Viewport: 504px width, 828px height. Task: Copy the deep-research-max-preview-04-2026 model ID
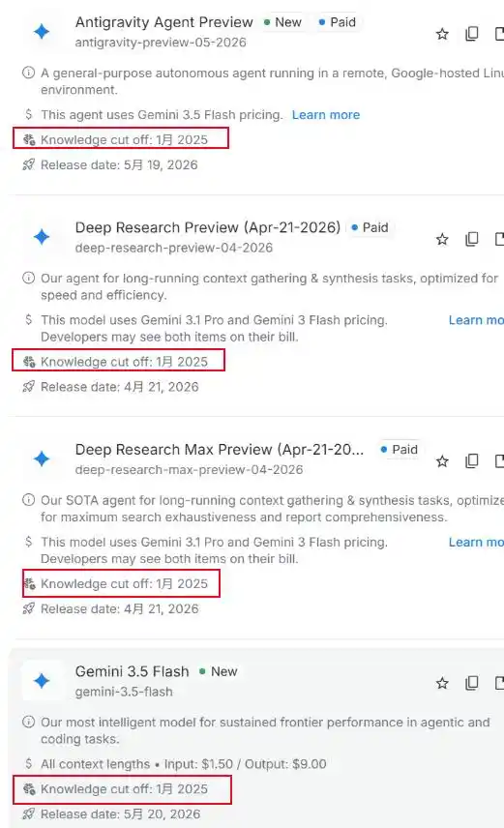472,461
